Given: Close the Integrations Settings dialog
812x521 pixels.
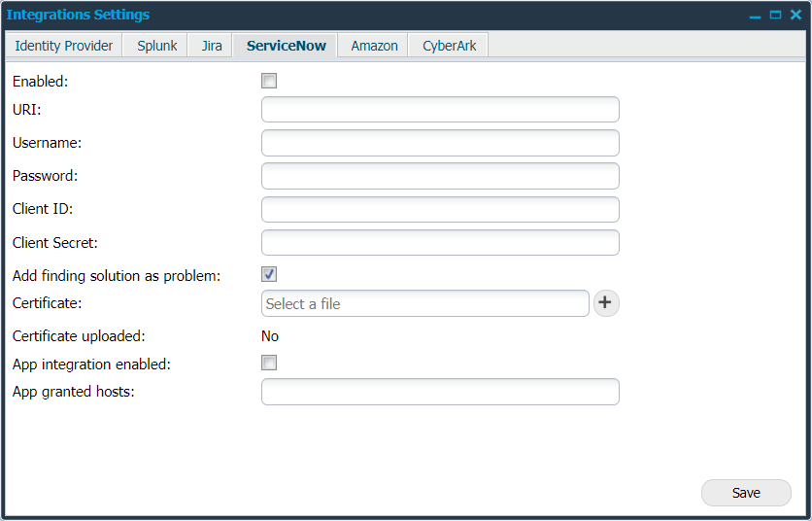Looking at the screenshot, I should 795,16.
